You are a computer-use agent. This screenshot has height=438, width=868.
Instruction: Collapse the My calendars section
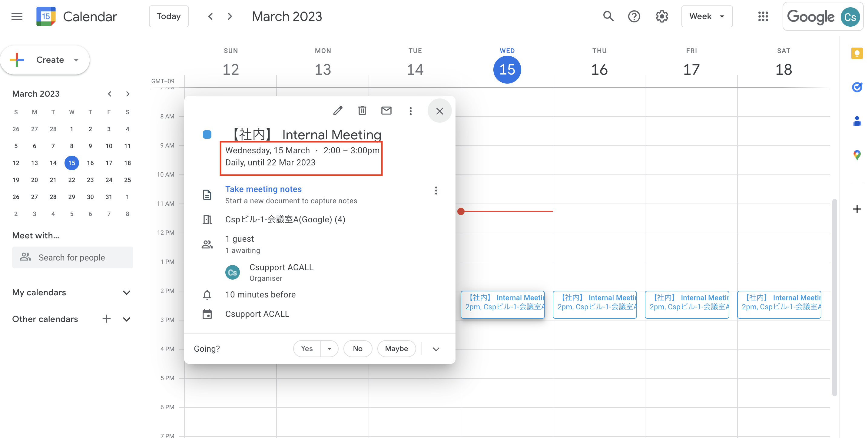[x=126, y=292]
